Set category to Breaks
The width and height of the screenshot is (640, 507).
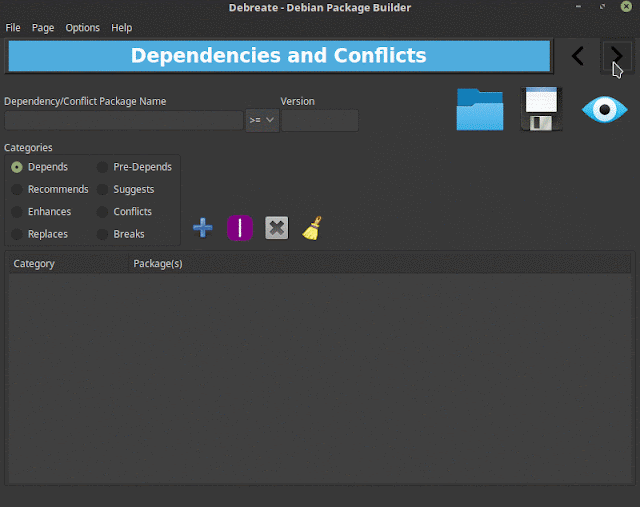click(121, 234)
